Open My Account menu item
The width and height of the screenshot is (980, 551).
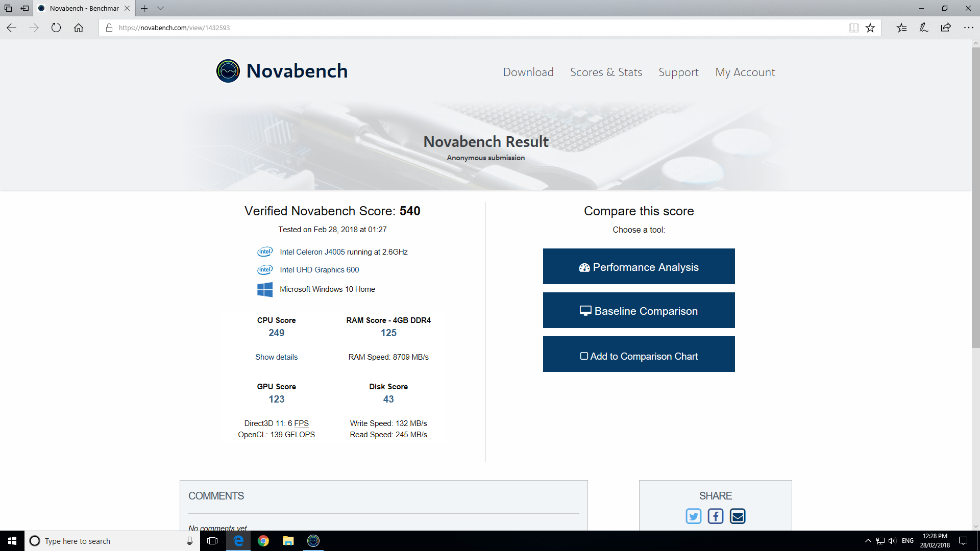pos(745,72)
